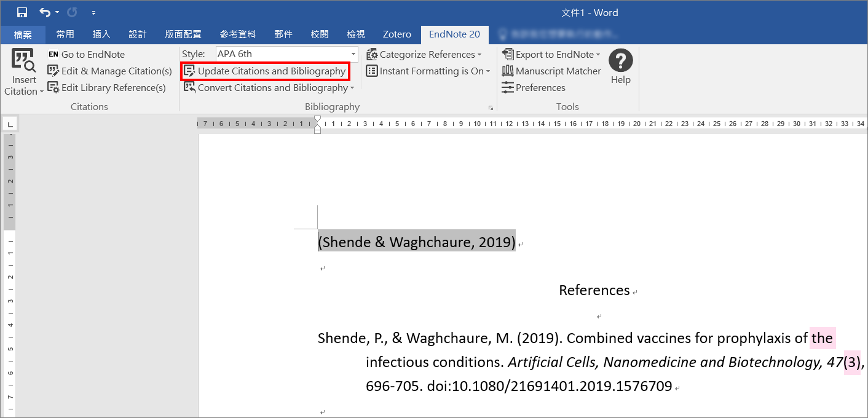Click the References heading in the document
868x418 pixels.
pos(594,290)
